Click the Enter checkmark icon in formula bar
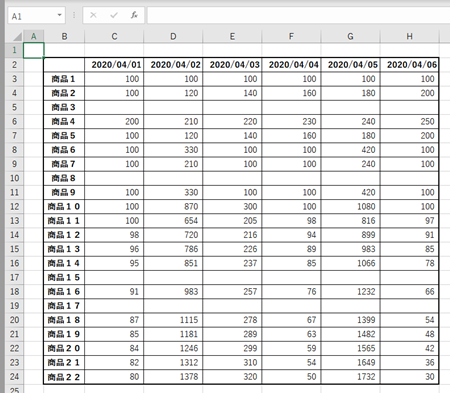Viewport: 450px width, 393px height. (x=114, y=15)
